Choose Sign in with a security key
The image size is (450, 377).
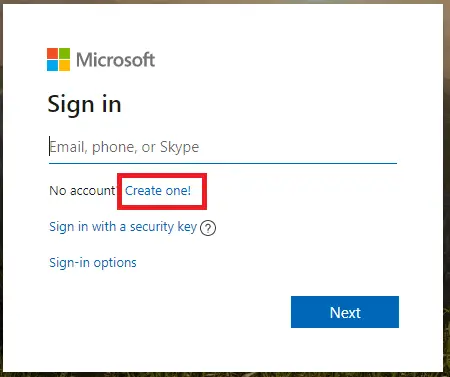(x=123, y=227)
